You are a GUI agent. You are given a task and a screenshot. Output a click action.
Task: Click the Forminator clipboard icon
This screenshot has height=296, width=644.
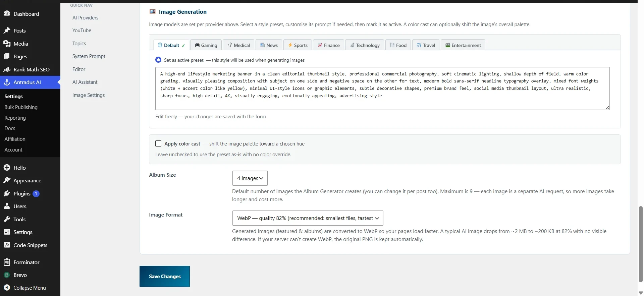7,262
